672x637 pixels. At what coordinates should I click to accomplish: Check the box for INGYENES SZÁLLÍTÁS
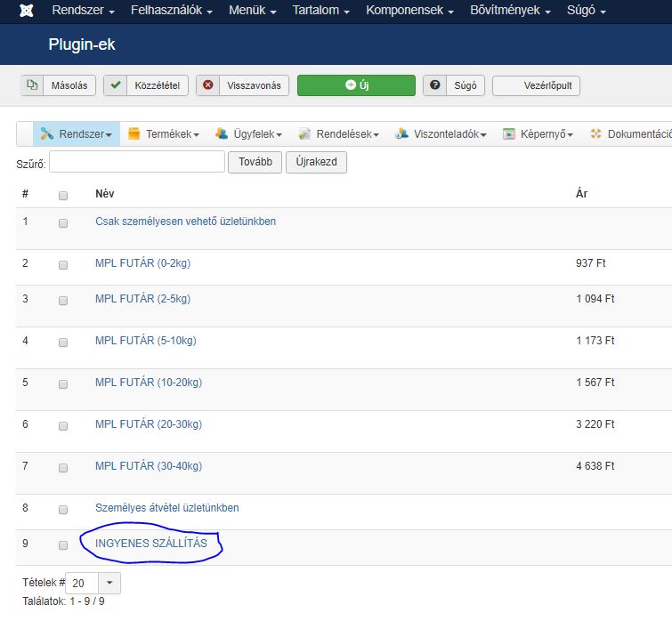tap(63, 544)
